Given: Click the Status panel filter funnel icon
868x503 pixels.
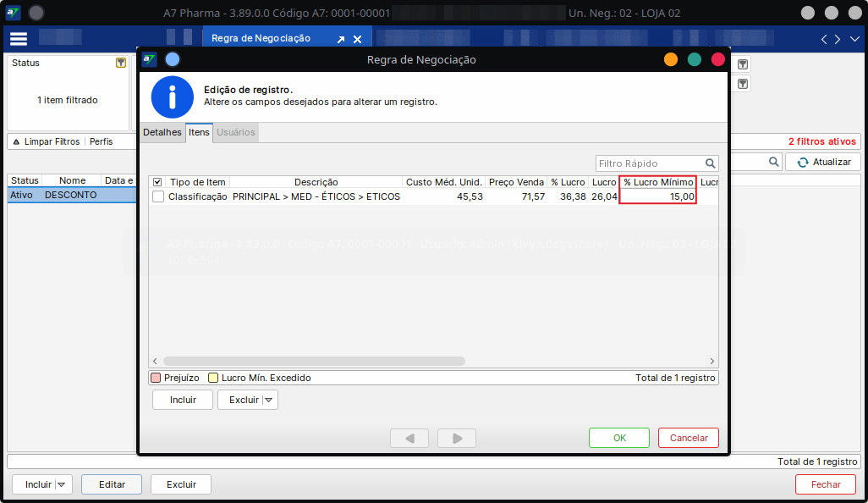Looking at the screenshot, I should point(121,63).
